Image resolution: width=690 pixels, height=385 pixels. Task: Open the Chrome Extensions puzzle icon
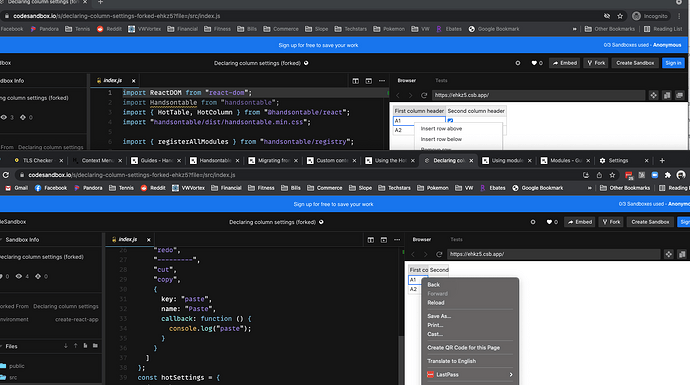(668, 175)
